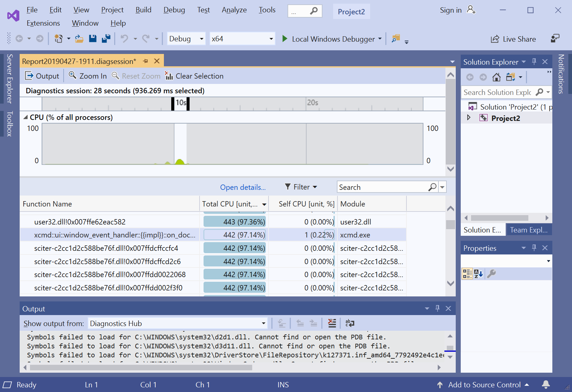Image resolution: width=572 pixels, height=392 pixels.
Task: Click the Property Pages wrench icon
Action: (x=491, y=274)
